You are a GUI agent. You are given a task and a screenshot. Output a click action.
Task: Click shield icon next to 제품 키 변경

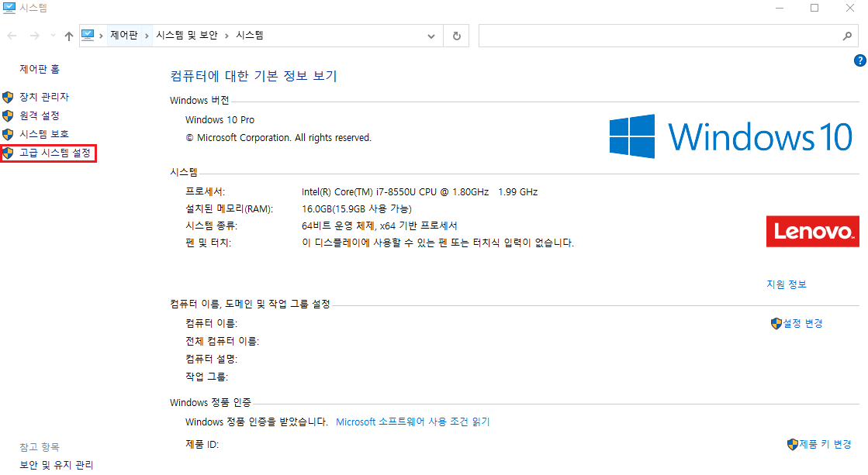pos(792,444)
